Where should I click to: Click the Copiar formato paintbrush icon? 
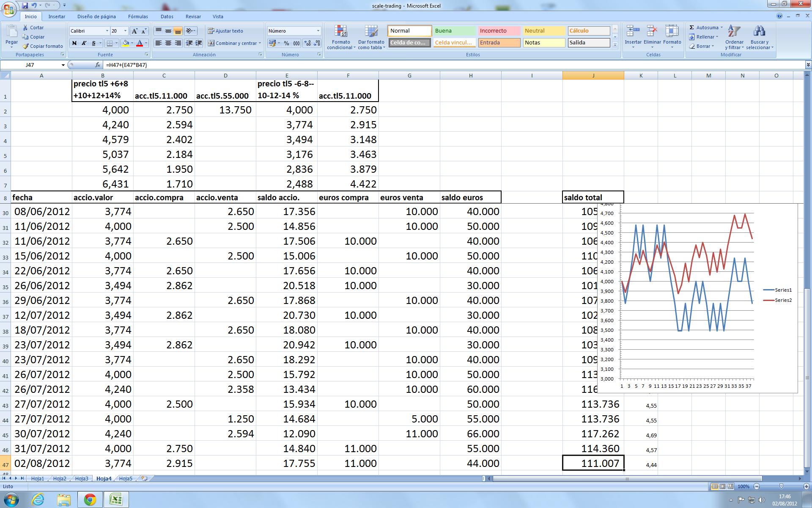click(x=25, y=46)
